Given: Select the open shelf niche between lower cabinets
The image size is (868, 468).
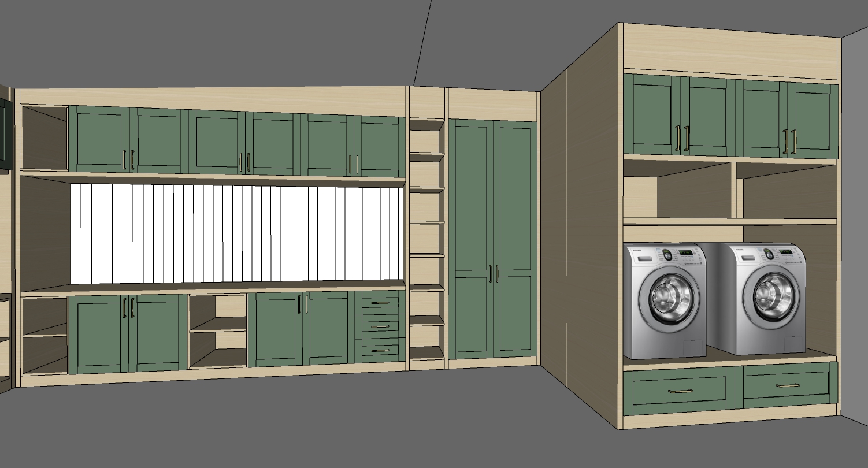Looking at the screenshot, I should point(218,331).
